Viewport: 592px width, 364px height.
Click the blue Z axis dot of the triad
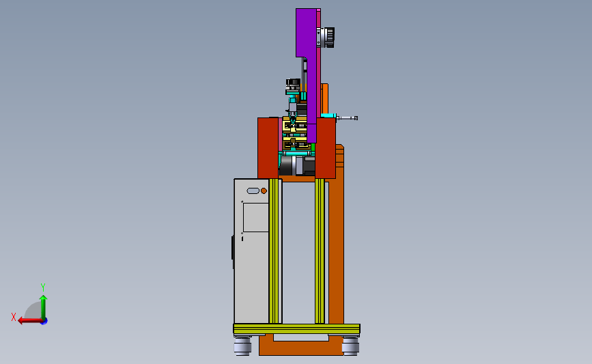click(44, 322)
